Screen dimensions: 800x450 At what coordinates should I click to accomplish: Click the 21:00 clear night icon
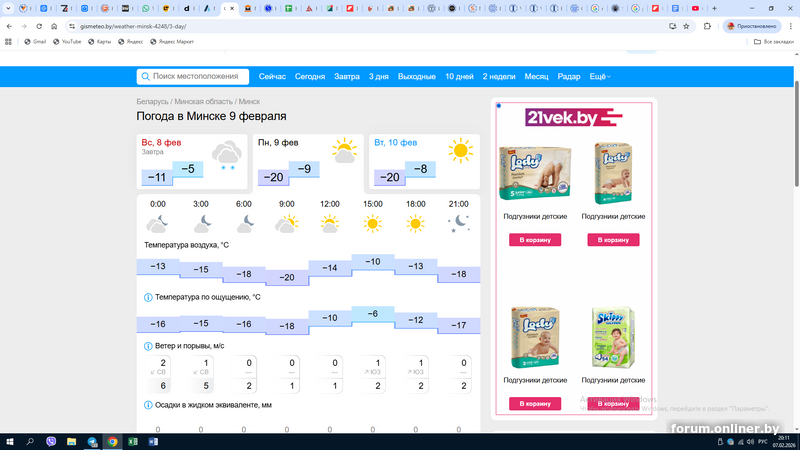point(458,223)
